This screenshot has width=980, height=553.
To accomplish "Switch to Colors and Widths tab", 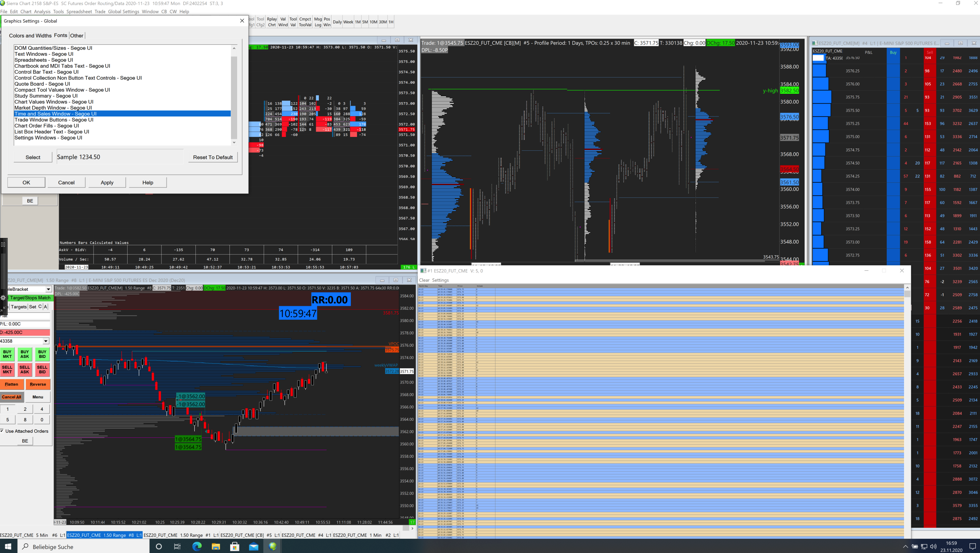I will pyautogui.click(x=30, y=35).
